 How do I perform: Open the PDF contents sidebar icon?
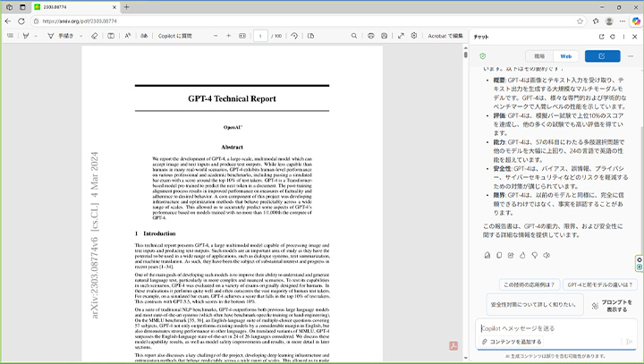pos(10,36)
